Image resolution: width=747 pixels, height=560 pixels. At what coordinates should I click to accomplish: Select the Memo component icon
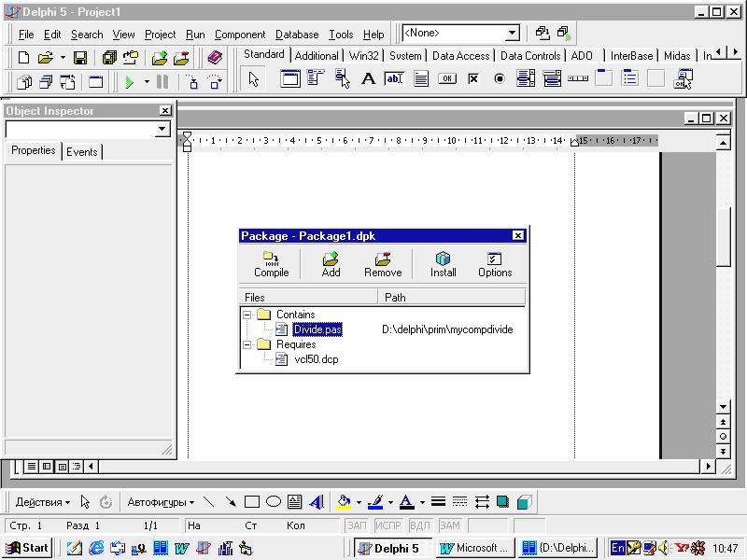(x=421, y=78)
